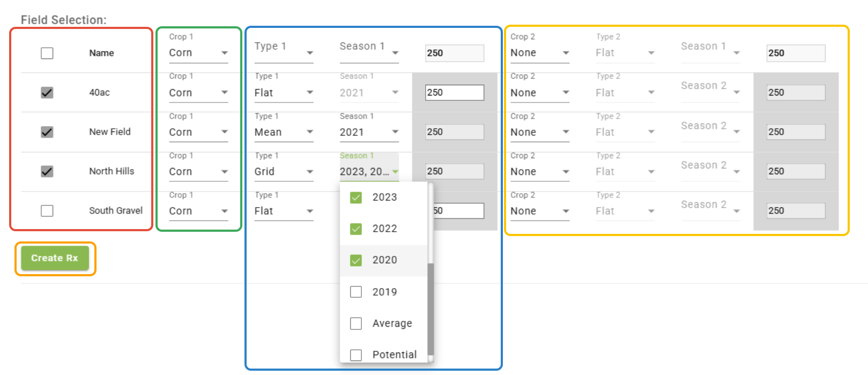Uncheck the 40ac field checkbox
Viewport: 868px width, 375px height.
click(x=47, y=93)
